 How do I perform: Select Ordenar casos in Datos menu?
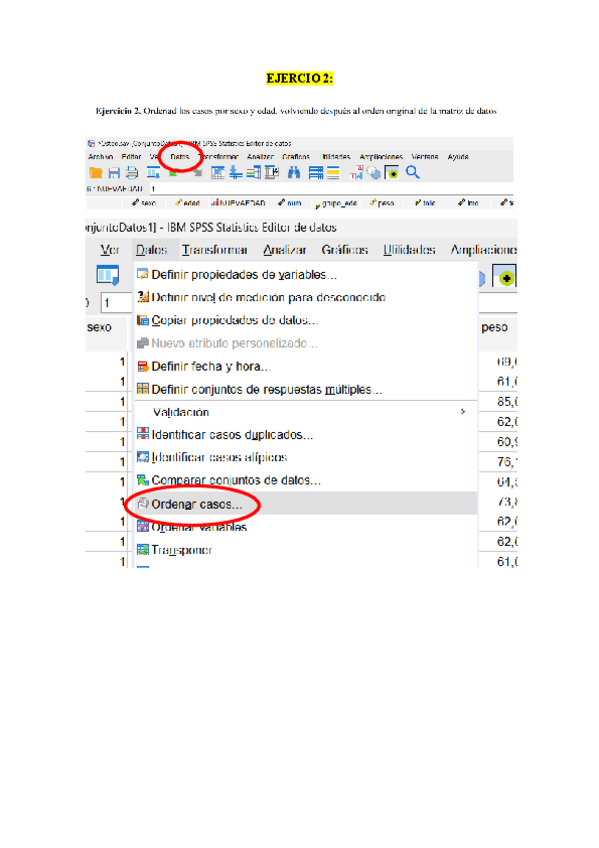[305, 504]
